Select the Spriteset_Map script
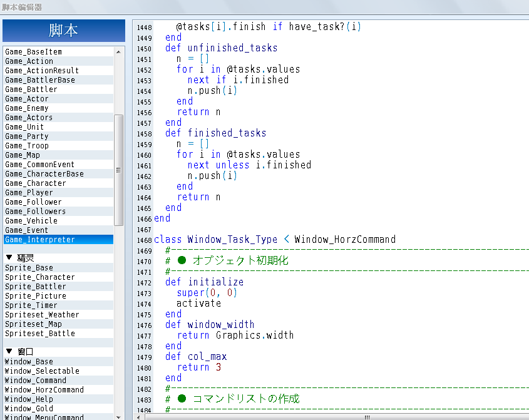The height and width of the screenshot is (420, 529). [x=58, y=324]
